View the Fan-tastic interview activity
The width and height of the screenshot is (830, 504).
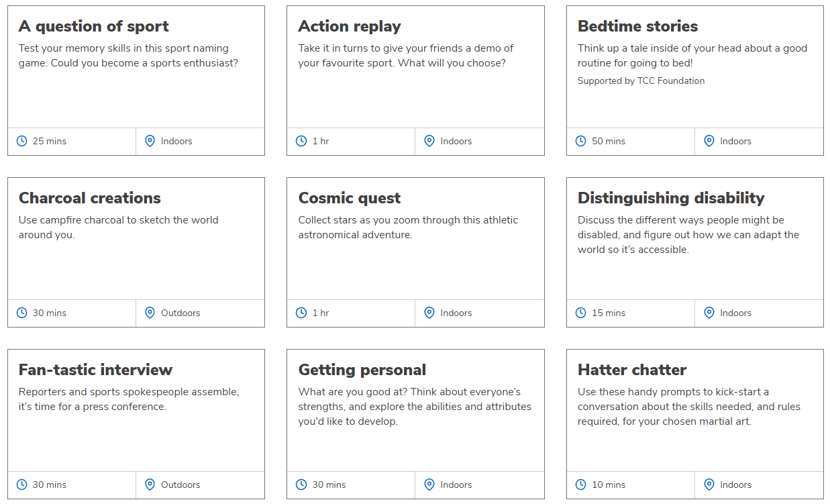[95, 370]
